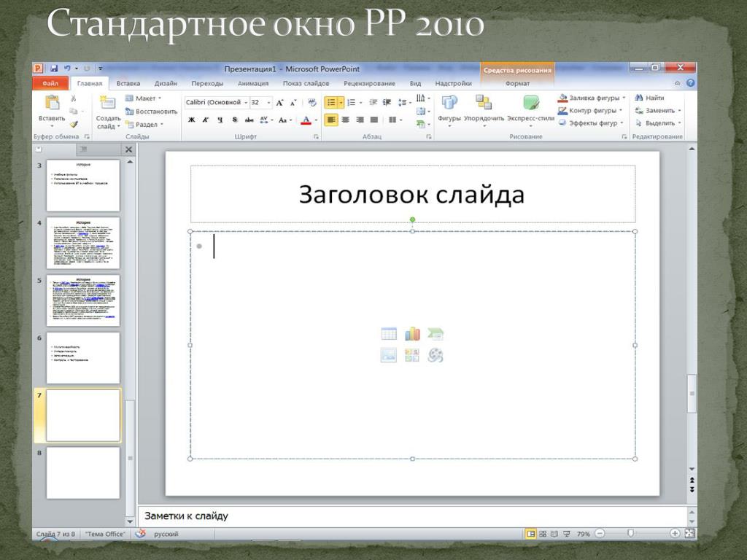Click the Paste clipboard icon

(x=52, y=102)
